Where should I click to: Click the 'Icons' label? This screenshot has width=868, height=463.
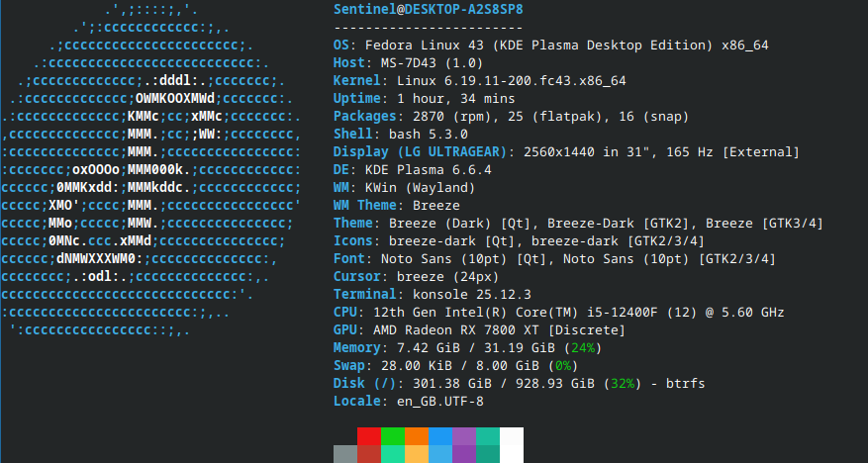353,240
